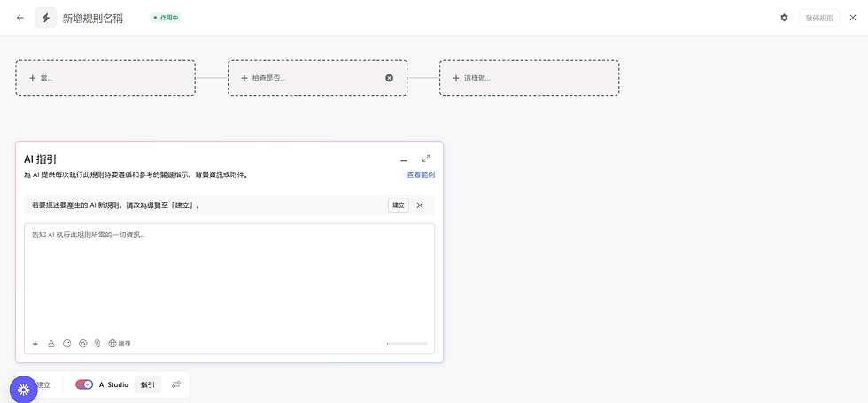Toggle the AI Studio switch
This screenshot has width=868, height=403.
[84, 384]
